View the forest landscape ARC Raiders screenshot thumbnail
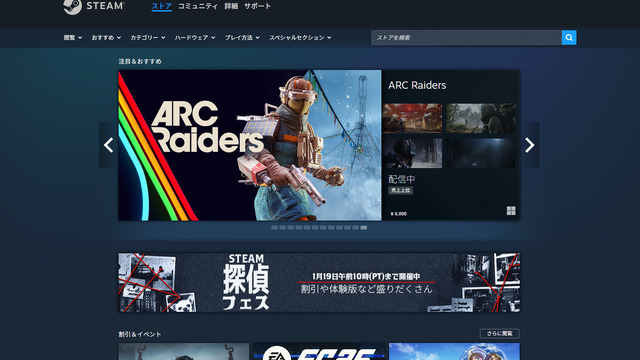 (x=480, y=118)
